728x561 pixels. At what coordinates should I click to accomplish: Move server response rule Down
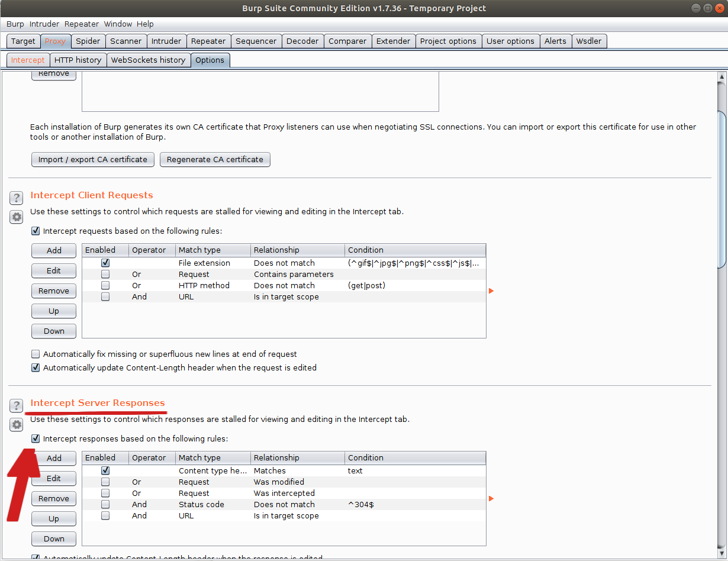[x=54, y=539]
